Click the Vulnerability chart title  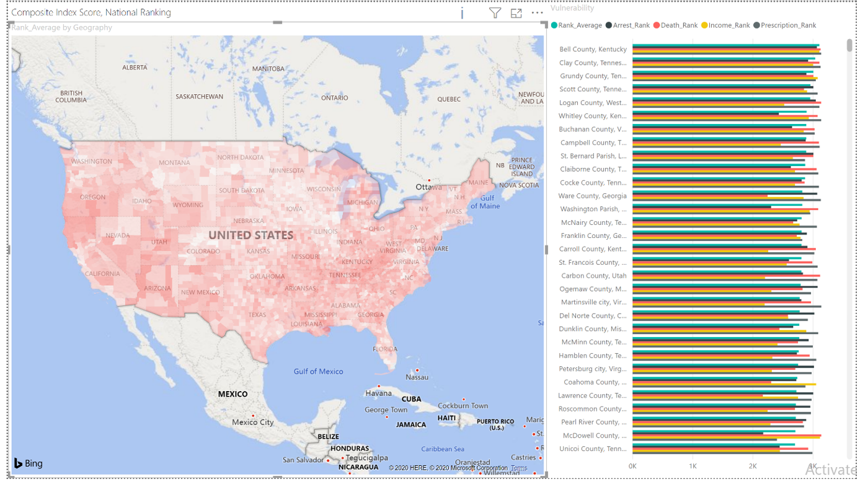click(572, 8)
